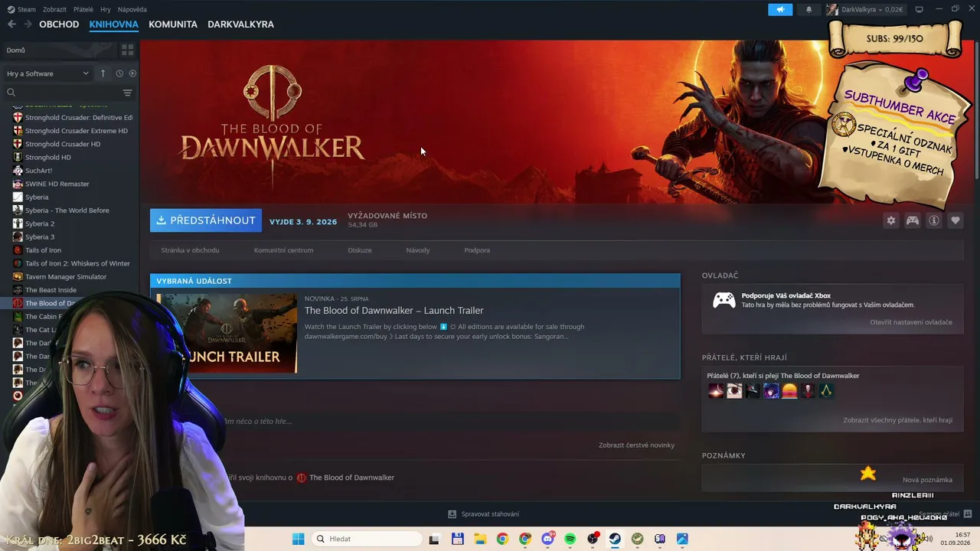Select SuchArt! in the game list
The height and width of the screenshot is (551, 980).
pos(38,171)
